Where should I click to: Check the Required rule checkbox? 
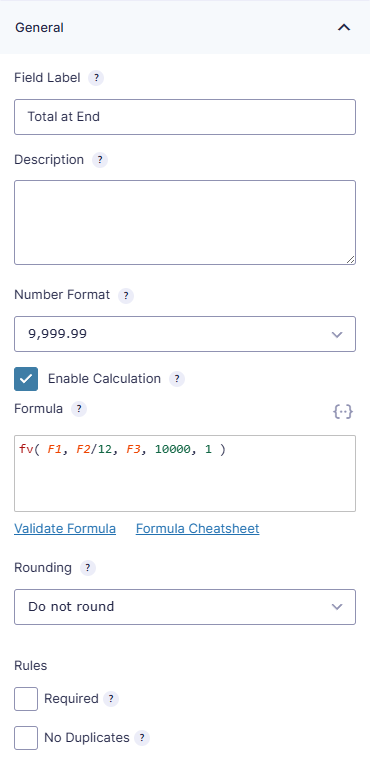[x=26, y=699]
